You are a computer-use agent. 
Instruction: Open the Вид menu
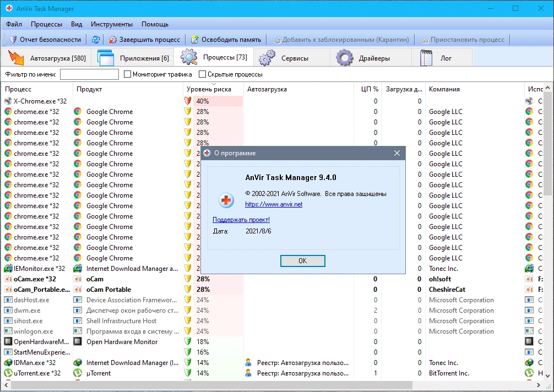pyautogui.click(x=77, y=24)
